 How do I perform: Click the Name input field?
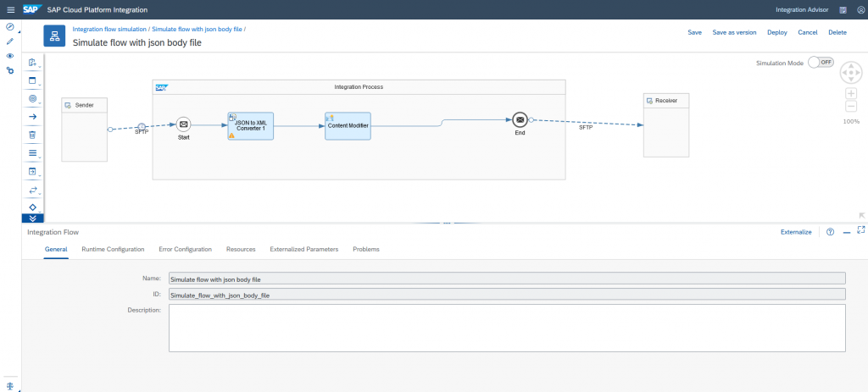507,278
